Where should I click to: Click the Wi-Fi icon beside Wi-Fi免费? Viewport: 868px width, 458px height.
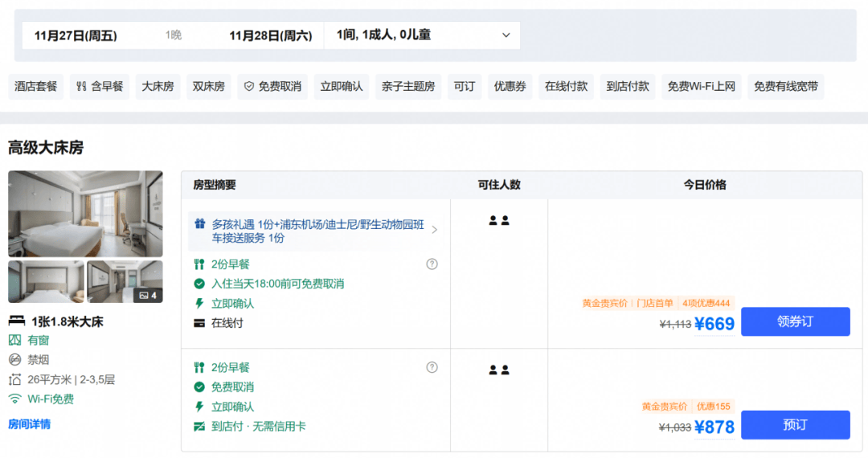[x=15, y=399]
